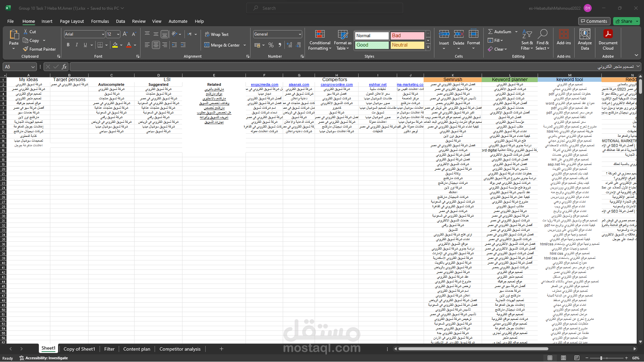Switch to Page Break Preview view

pyautogui.click(x=577, y=358)
